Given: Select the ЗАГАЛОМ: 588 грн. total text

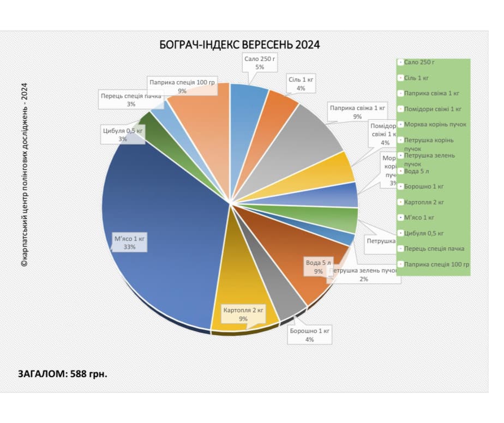Looking at the screenshot, I should coord(63,374).
